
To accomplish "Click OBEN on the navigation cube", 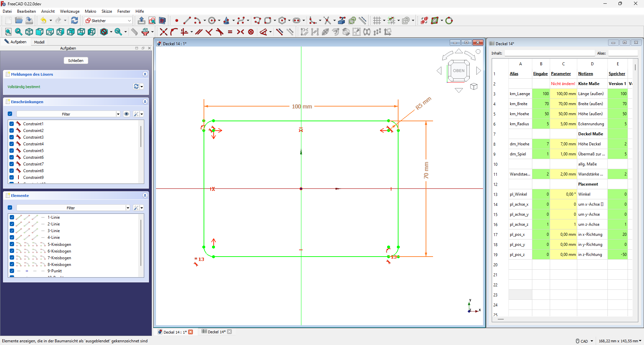I will 459,71.
